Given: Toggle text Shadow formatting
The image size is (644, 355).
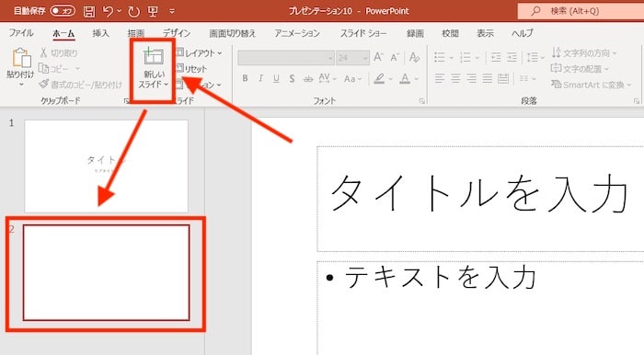Looking at the screenshot, I should [292, 78].
